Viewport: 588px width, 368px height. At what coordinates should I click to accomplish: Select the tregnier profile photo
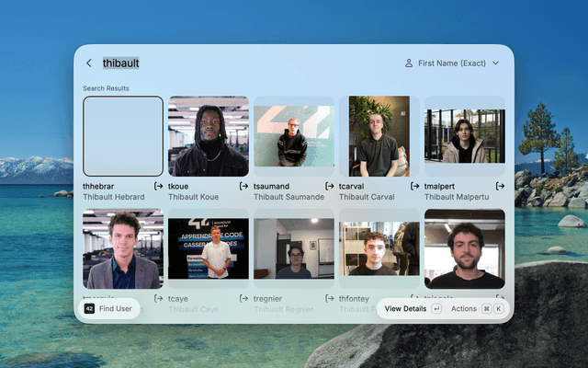tap(294, 248)
